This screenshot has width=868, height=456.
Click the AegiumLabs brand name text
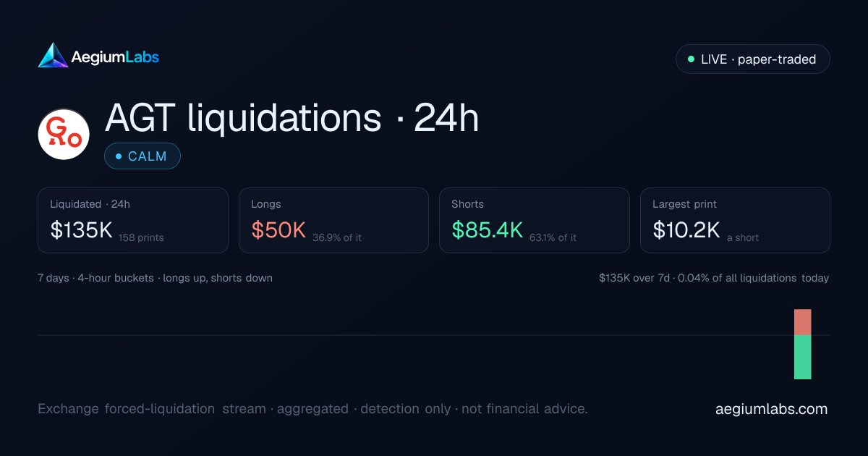click(x=115, y=56)
